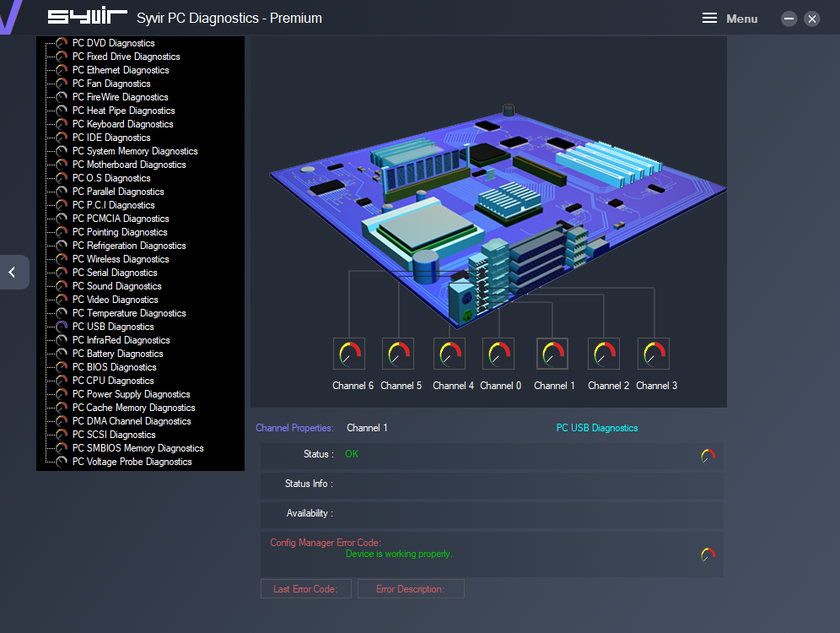Image resolution: width=840 pixels, height=633 pixels.
Task: Select PC PCMCIA Diagnostics in tree
Action: [121, 219]
